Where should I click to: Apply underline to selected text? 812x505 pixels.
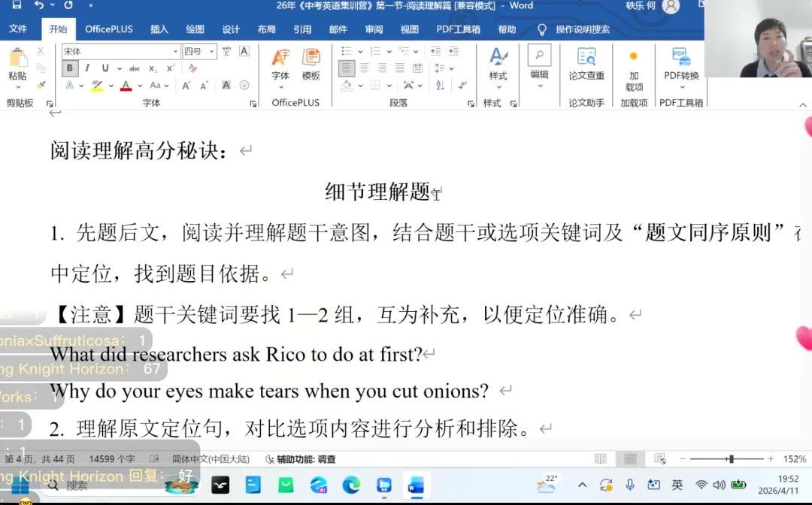(105, 68)
